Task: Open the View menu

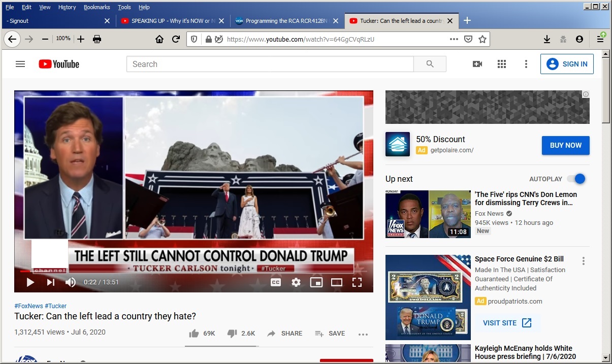Action: tap(45, 7)
